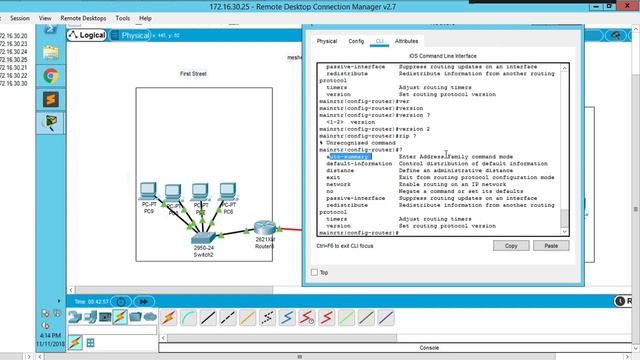This screenshot has height=360, width=640.
Task: Switch to the Physical workspace view
Action: [130, 36]
